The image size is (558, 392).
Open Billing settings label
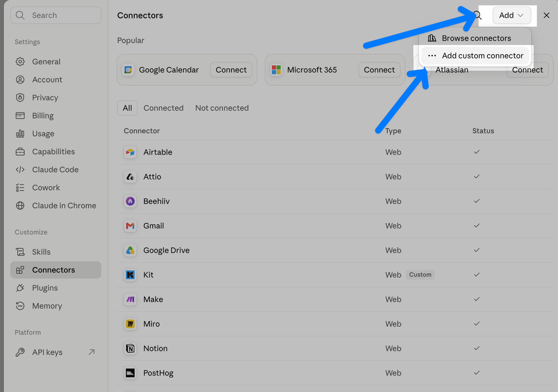(x=43, y=116)
